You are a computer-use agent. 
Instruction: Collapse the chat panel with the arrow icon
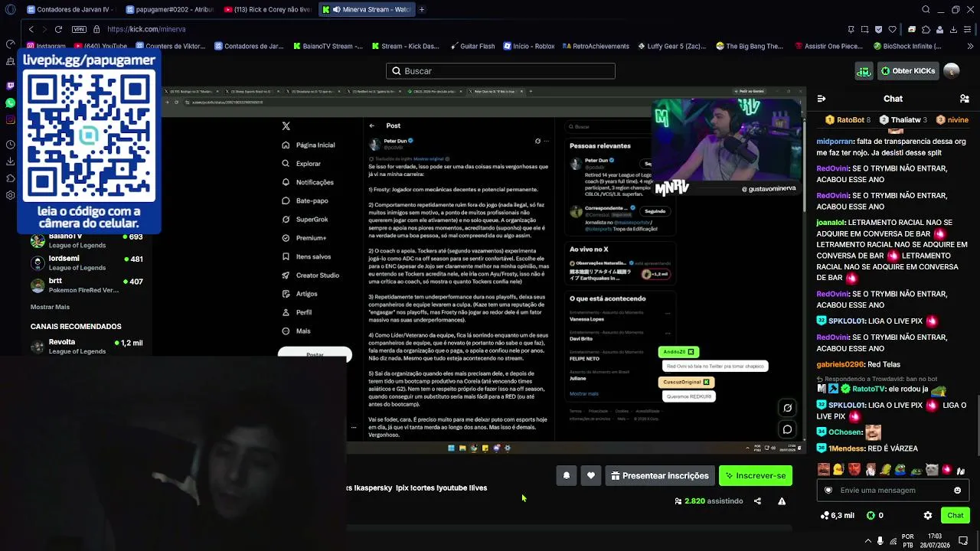click(821, 99)
